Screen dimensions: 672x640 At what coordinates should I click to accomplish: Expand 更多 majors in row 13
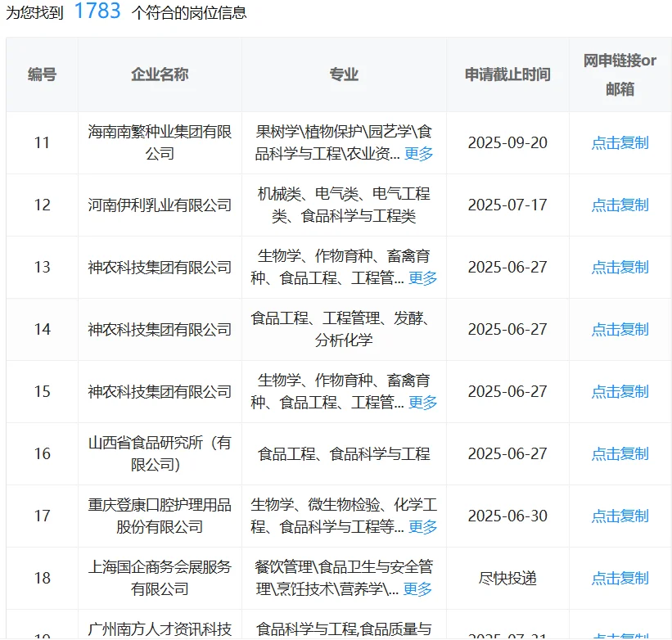[x=422, y=278]
